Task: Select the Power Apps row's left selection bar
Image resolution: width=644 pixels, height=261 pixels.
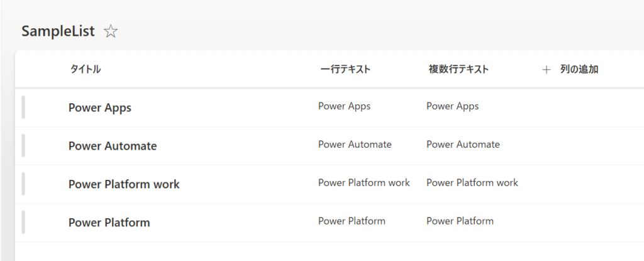Action: pyautogui.click(x=23, y=108)
